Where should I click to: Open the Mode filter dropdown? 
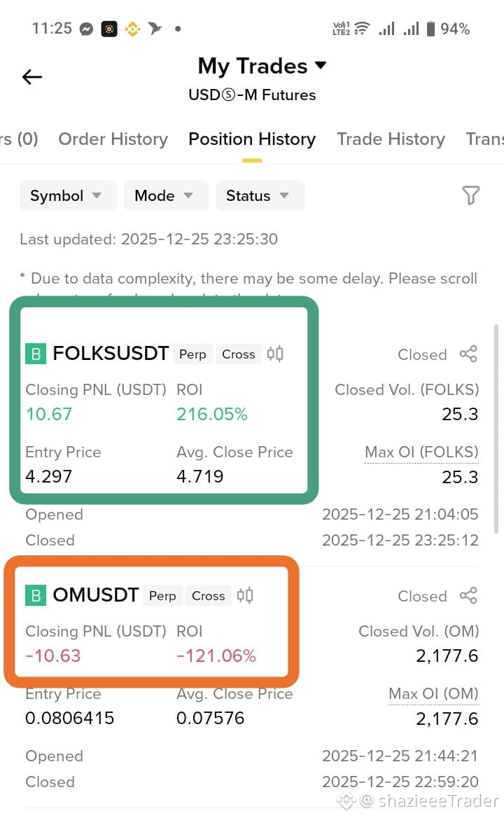pos(166,195)
